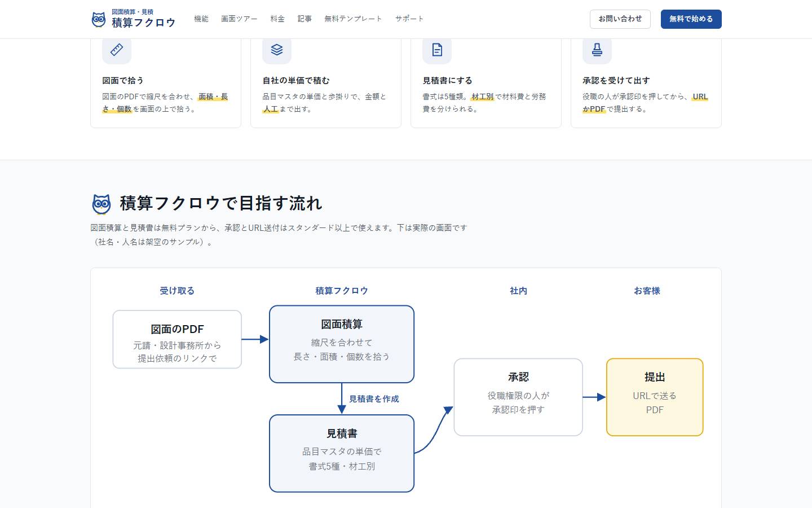Click the layers icon above 自社の単価で積む
812x508 pixels.
(277, 50)
